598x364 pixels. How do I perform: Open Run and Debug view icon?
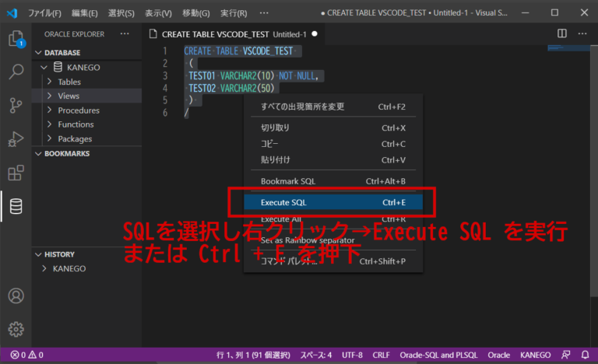16,139
